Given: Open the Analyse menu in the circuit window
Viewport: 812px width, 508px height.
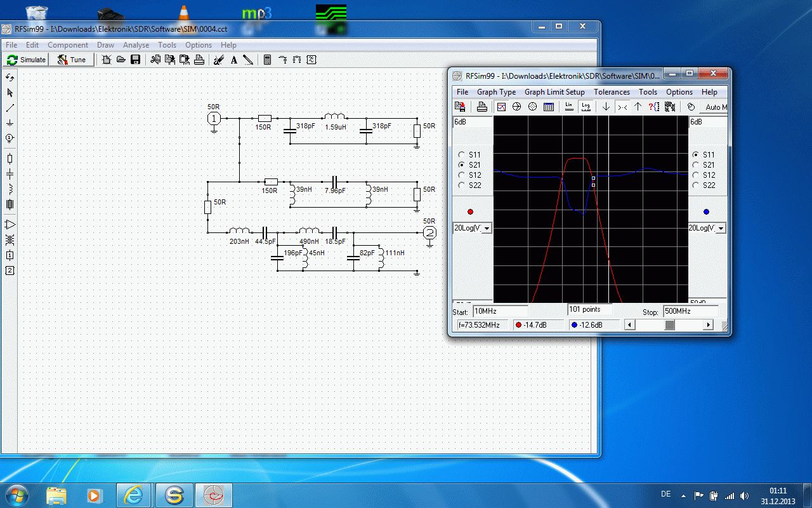Looking at the screenshot, I should 136,45.
